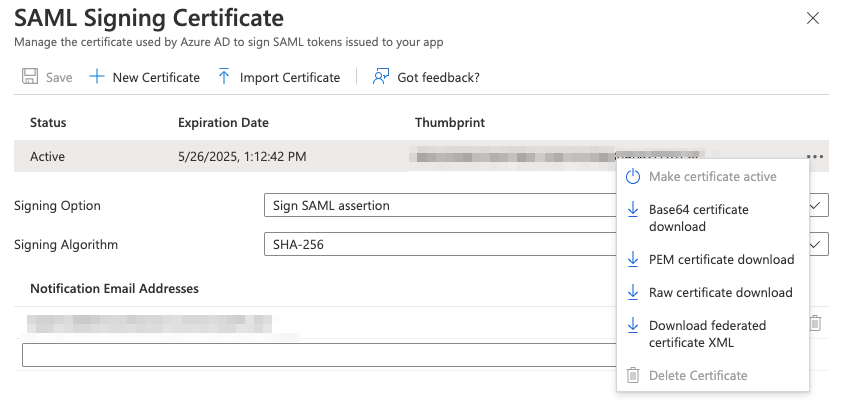
Task: Choose Raw certificate download
Action: pos(713,292)
